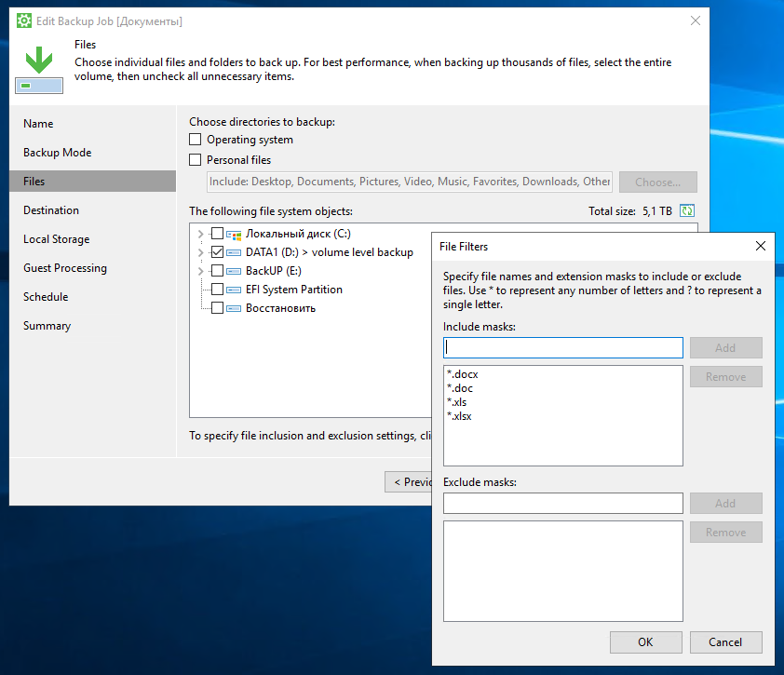The width and height of the screenshot is (784, 675).
Task: Expand the BackUP (E:) tree node
Action: click(200, 271)
